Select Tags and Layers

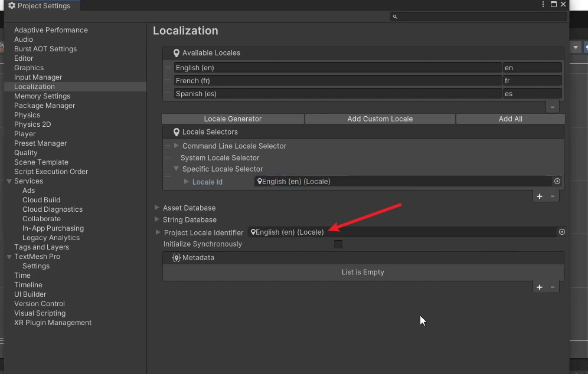(42, 247)
